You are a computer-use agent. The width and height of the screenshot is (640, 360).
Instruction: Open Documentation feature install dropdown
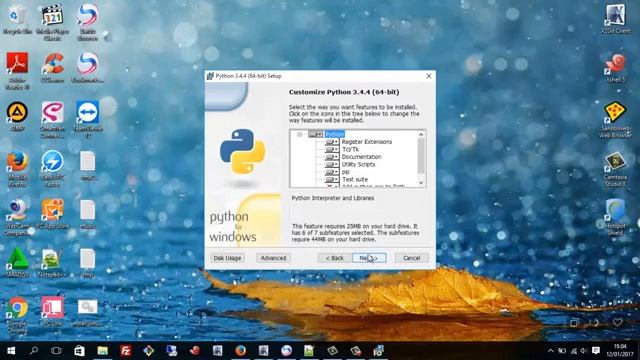pyautogui.click(x=332, y=157)
